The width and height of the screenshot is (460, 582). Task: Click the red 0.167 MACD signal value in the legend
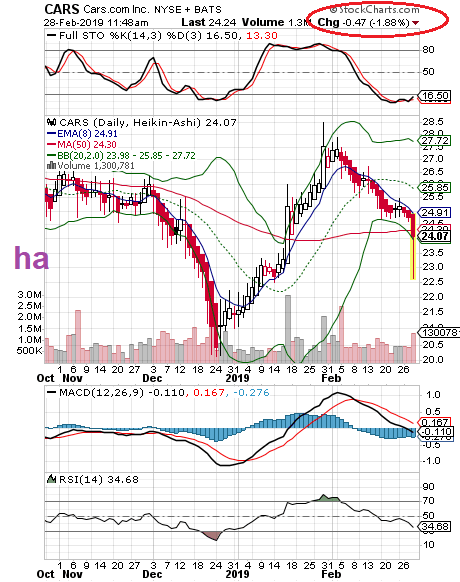(209, 393)
